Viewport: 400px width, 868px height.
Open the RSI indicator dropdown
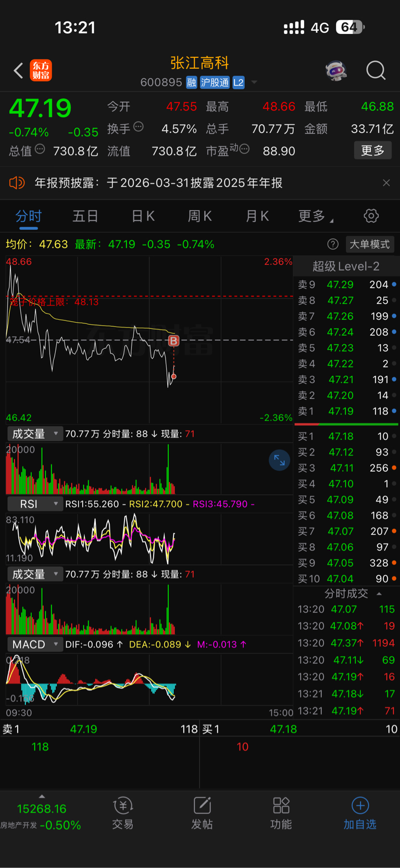point(34,504)
